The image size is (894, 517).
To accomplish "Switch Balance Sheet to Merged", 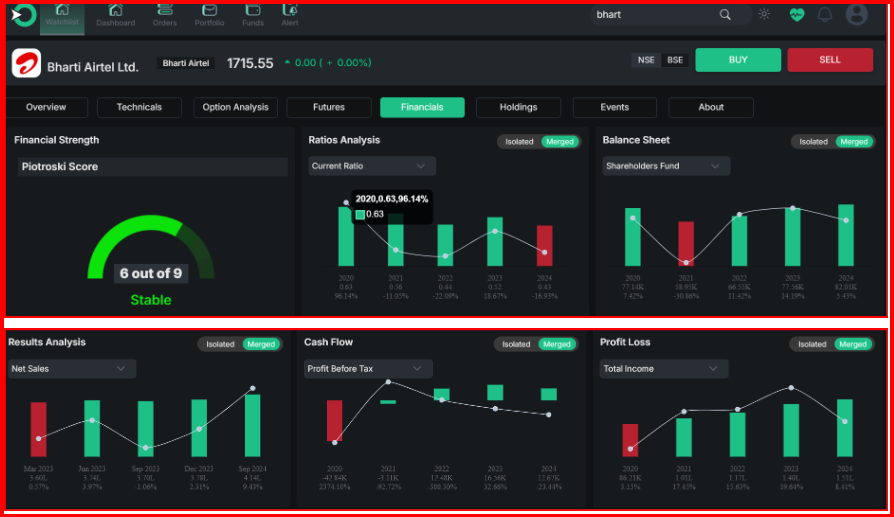I will [854, 142].
